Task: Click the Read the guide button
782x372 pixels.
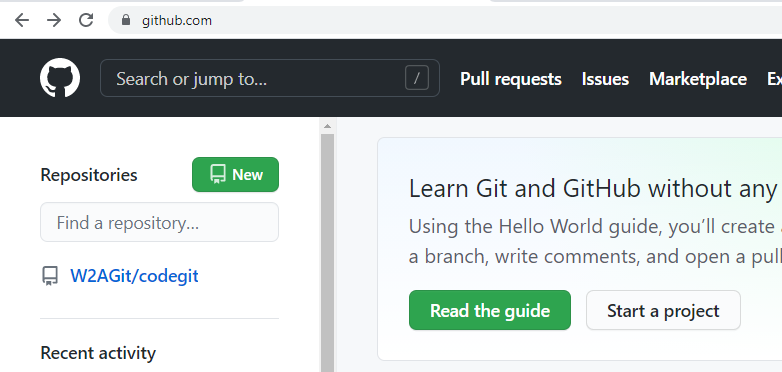Action: point(490,310)
